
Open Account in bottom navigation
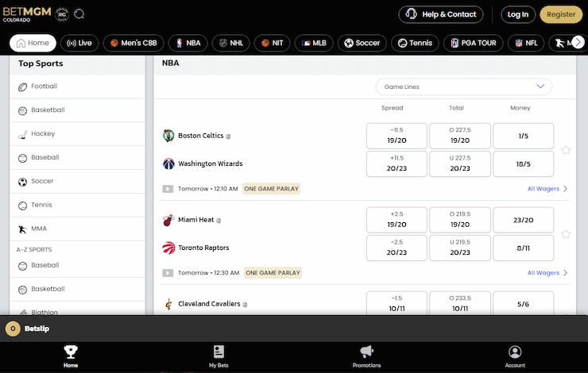point(515,356)
